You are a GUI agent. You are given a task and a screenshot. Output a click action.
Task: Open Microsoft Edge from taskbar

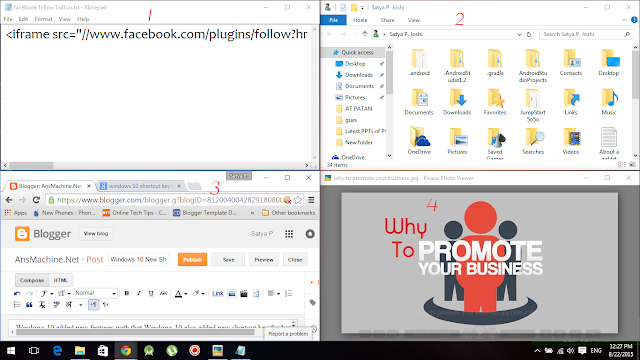coord(57,351)
